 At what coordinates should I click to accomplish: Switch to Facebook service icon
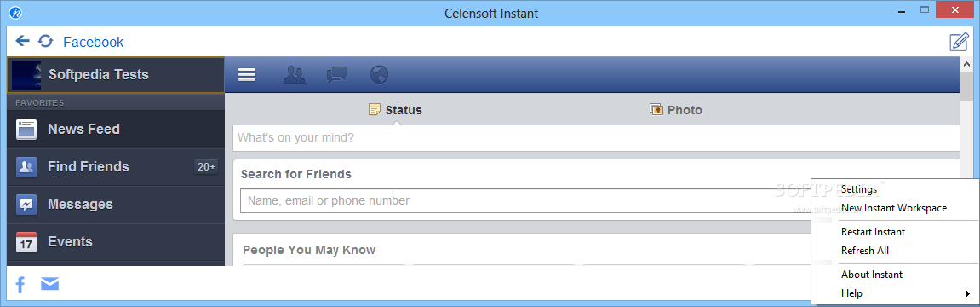click(x=20, y=285)
